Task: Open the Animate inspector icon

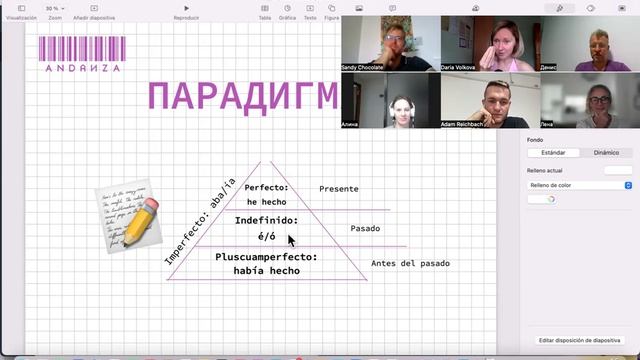Action: coord(591,9)
